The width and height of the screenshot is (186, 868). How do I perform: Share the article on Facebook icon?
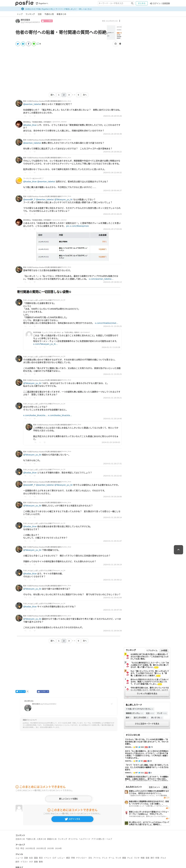[x=28, y=44]
